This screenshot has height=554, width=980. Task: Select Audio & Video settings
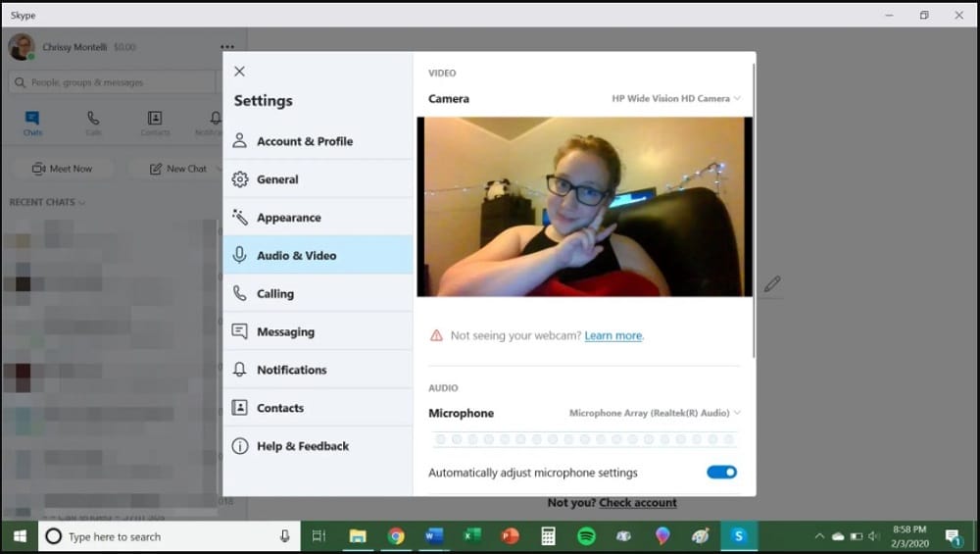318,255
